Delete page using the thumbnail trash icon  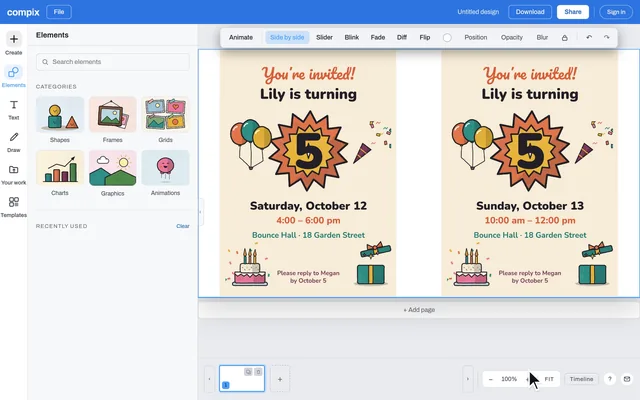click(258, 372)
